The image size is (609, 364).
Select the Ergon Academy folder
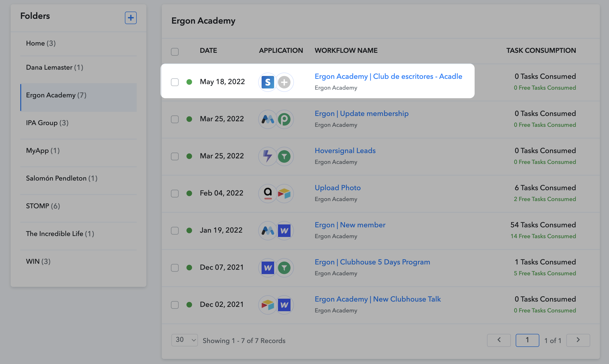(x=79, y=97)
